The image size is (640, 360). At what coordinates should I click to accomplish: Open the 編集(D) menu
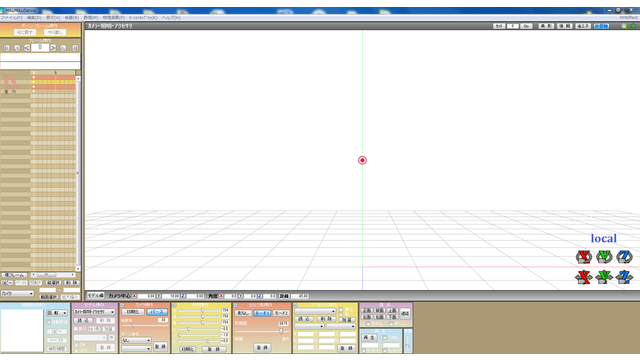(34, 18)
